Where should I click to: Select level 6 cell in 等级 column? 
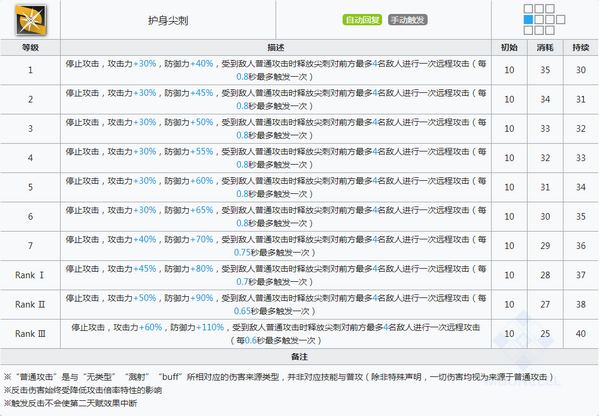tap(30, 217)
